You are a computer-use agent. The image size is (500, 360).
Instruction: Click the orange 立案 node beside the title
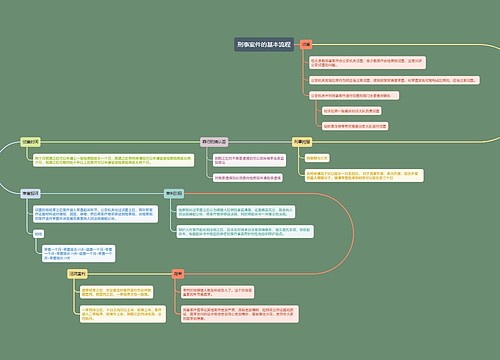tap(306, 44)
